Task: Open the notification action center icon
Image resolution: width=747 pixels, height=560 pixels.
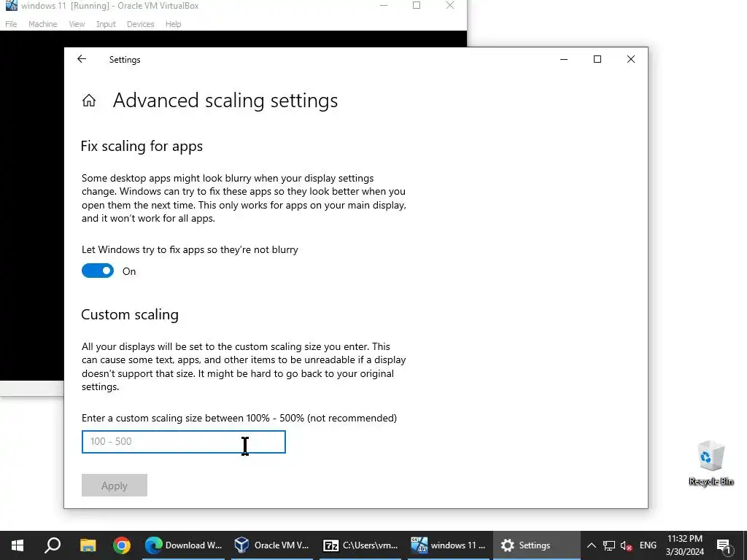Action: pos(724,545)
